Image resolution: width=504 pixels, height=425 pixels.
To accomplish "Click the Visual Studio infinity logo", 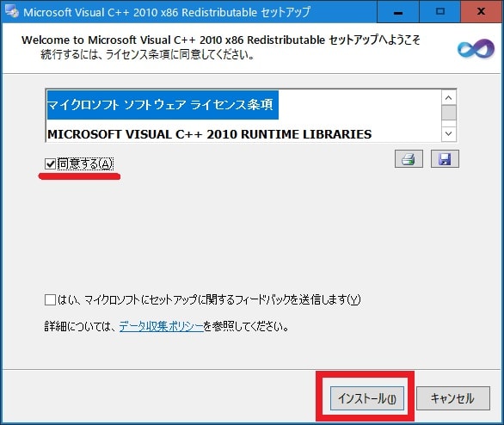I will coord(476,48).
